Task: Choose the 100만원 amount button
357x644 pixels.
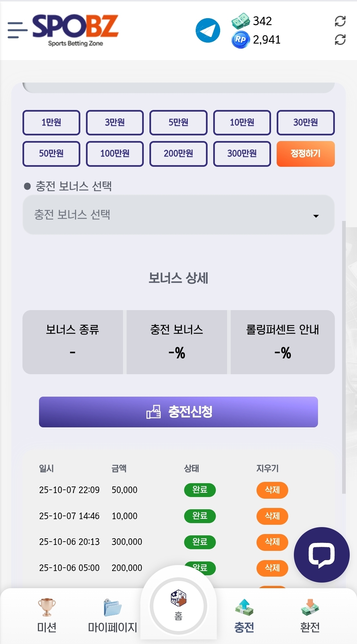Action: click(x=115, y=154)
